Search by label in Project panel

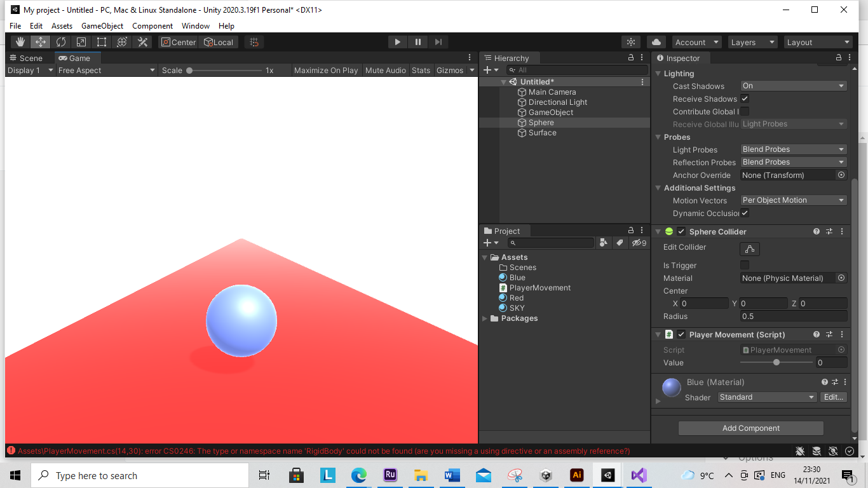coord(620,243)
